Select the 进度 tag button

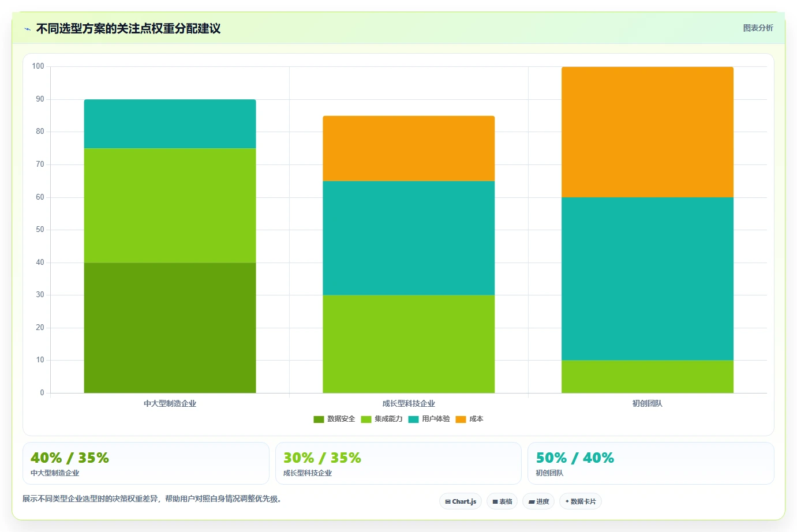coord(538,501)
